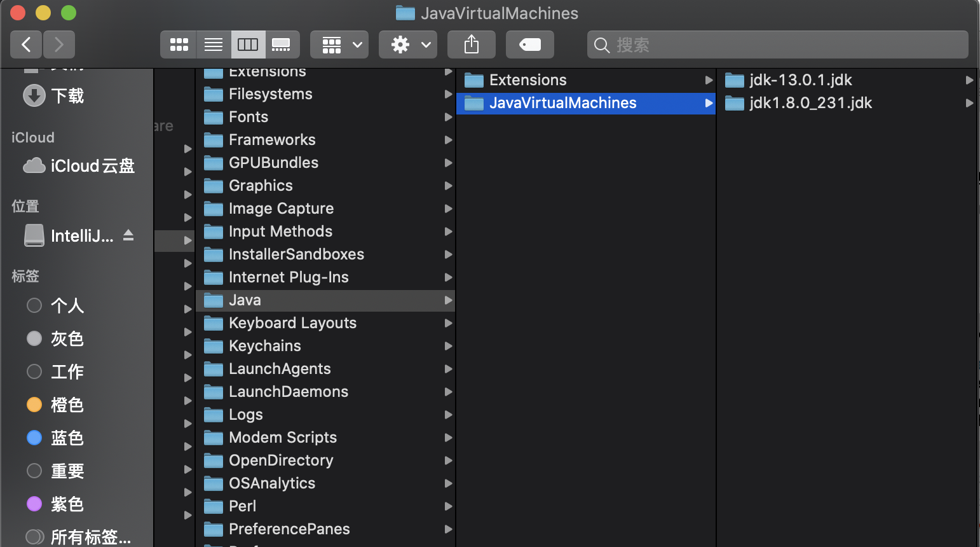Select the LaunchDaemons folder
980x547 pixels.
[325, 392]
